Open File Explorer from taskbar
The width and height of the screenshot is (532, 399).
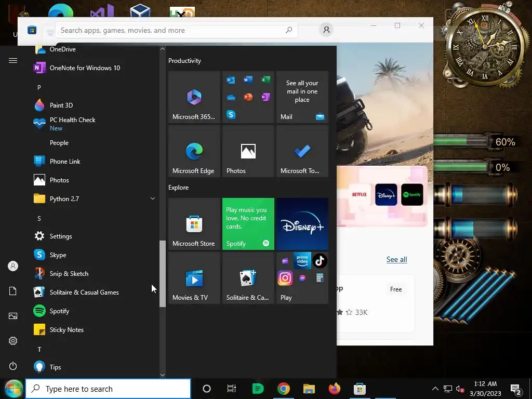[309, 389]
